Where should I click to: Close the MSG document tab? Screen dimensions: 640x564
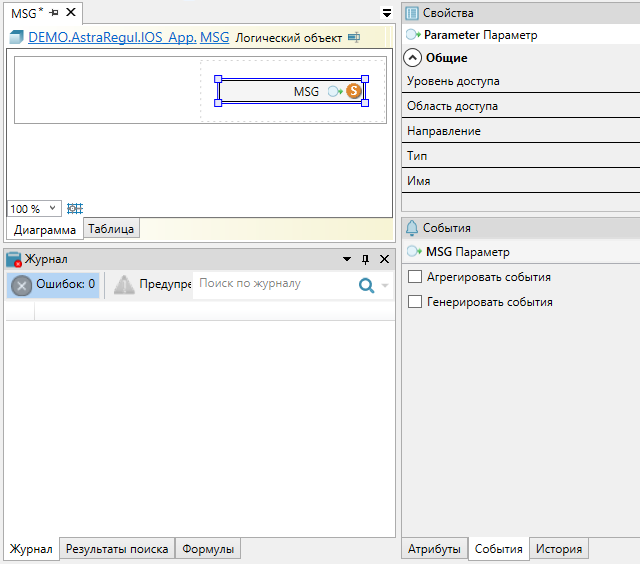[x=71, y=12]
